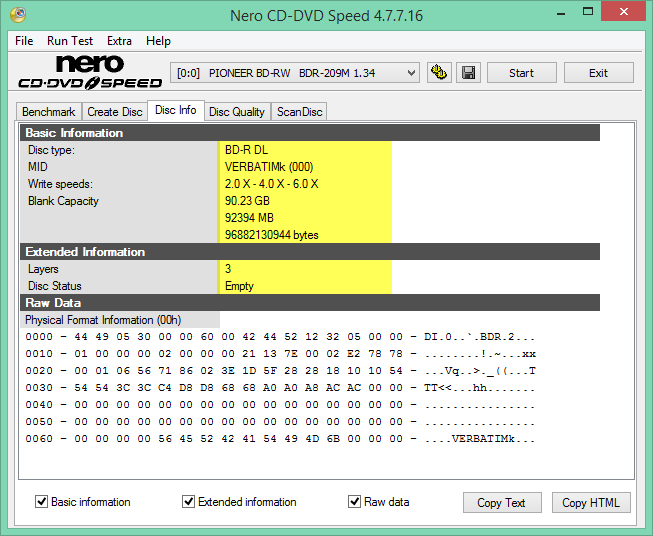Switch to the Create Disc tab
The width and height of the screenshot is (653, 536).
point(115,112)
